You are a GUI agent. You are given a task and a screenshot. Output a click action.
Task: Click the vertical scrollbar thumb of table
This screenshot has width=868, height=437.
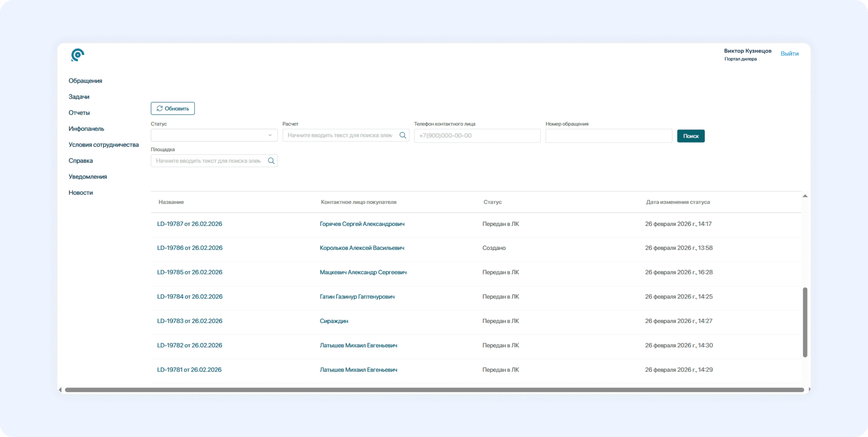tap(805, 322)
